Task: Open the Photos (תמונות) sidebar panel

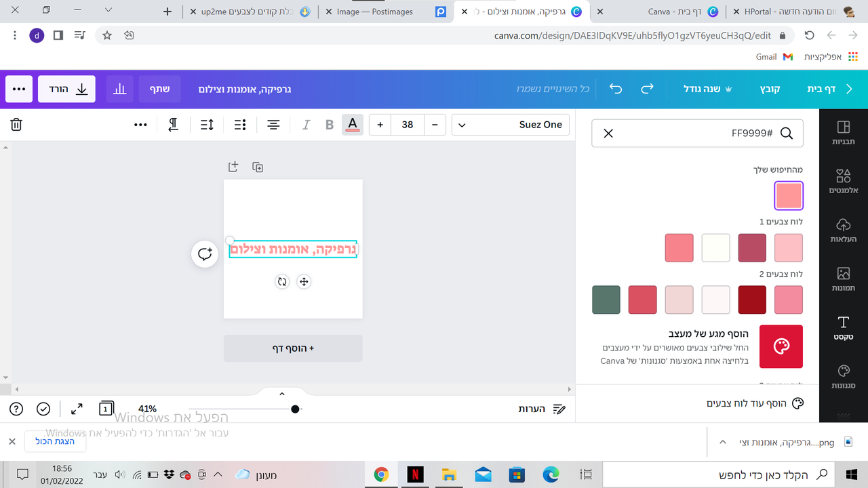Action: click(844, 279)
